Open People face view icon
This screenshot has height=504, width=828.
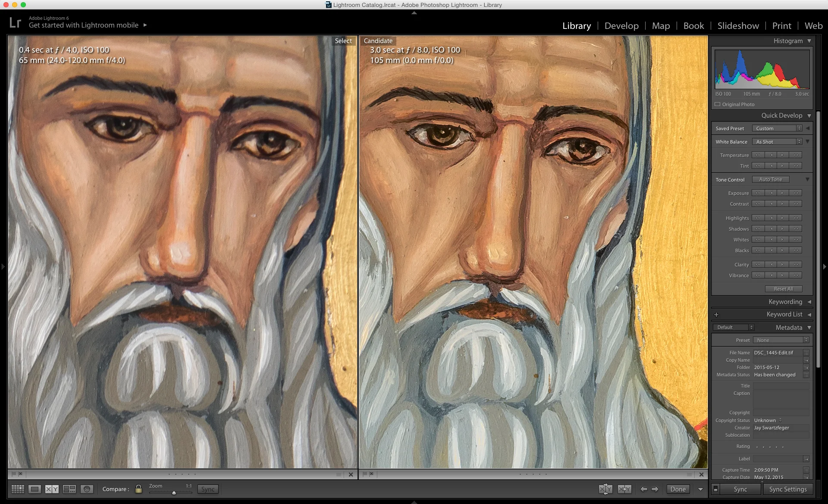pyautogui.click(x=87, y=489)
